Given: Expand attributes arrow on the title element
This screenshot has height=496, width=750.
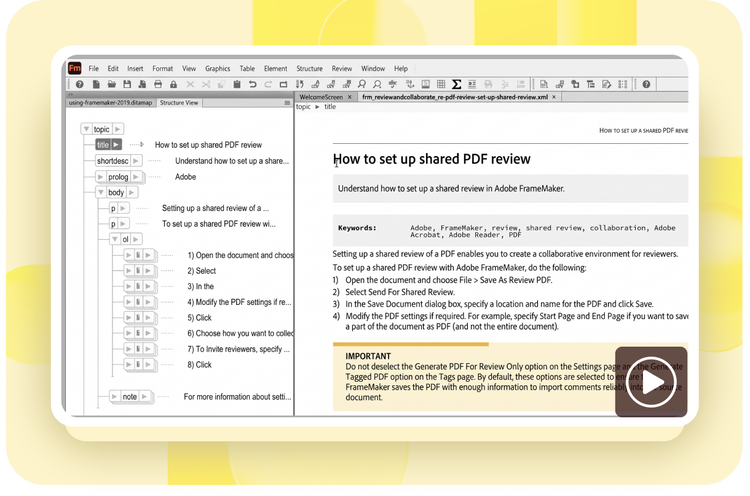Looking at the screenshot, I should (116, 144).
